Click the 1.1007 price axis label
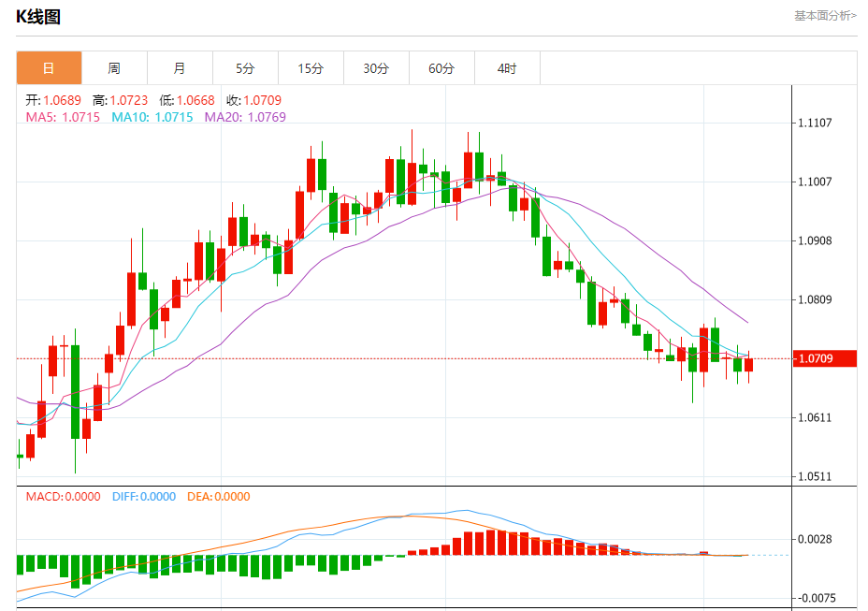Viewport: 868px width, 611px height. pyautogui.click(x=815, y=182)
